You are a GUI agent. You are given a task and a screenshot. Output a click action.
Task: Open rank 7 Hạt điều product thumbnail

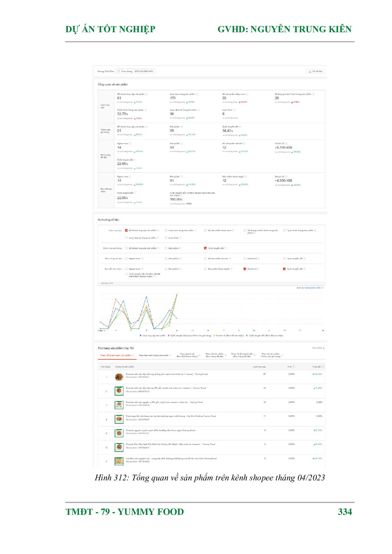119,461
